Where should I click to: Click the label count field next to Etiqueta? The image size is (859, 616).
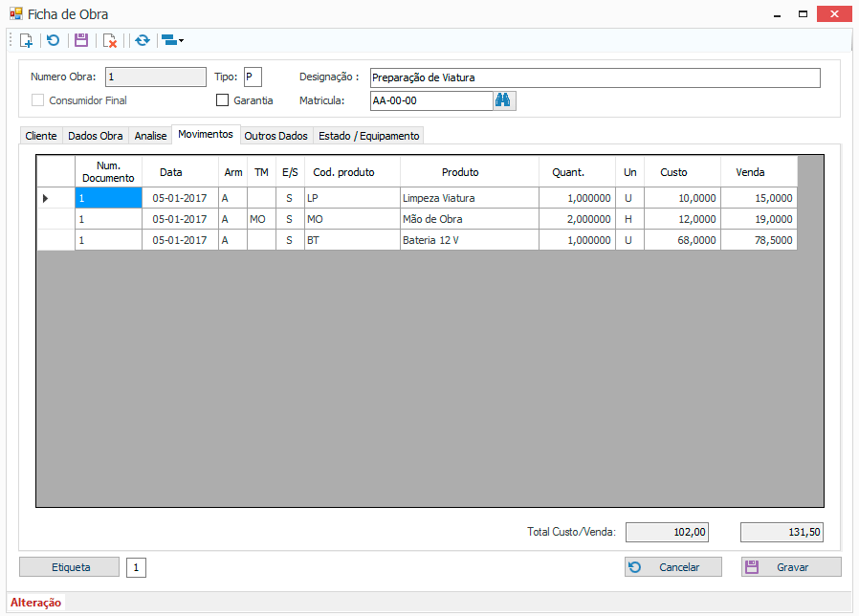136,568
